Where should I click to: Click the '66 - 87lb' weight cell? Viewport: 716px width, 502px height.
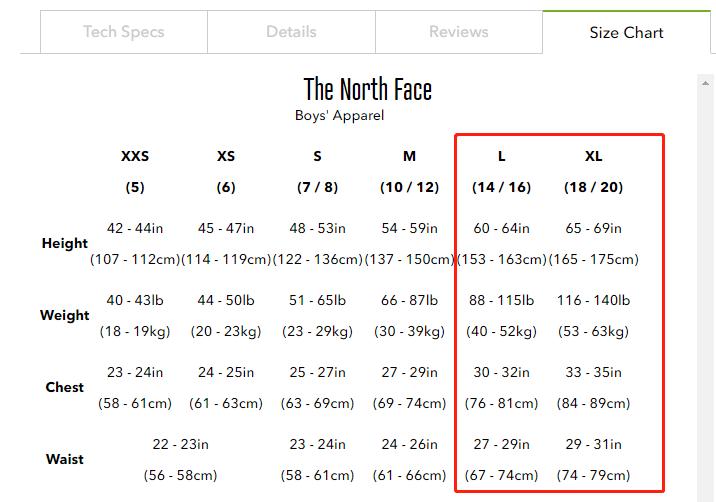410,300
